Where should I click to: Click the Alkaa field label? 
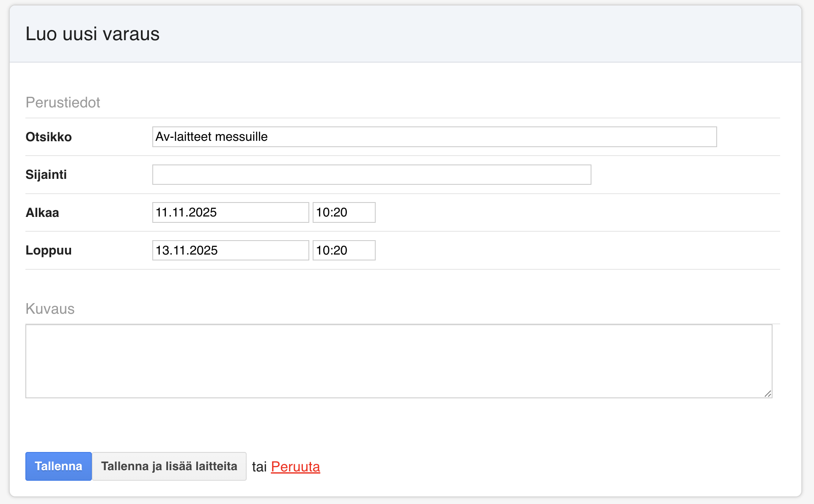[42, 212]
